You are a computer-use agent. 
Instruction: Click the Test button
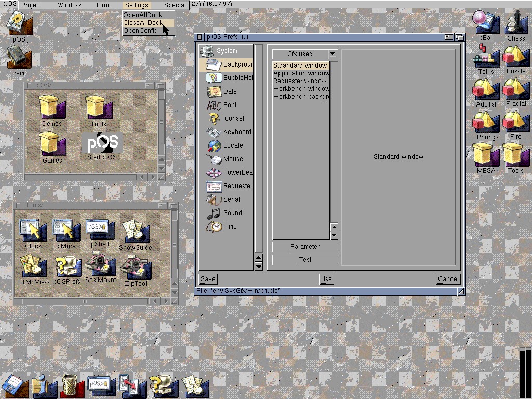tap(305, 260)
